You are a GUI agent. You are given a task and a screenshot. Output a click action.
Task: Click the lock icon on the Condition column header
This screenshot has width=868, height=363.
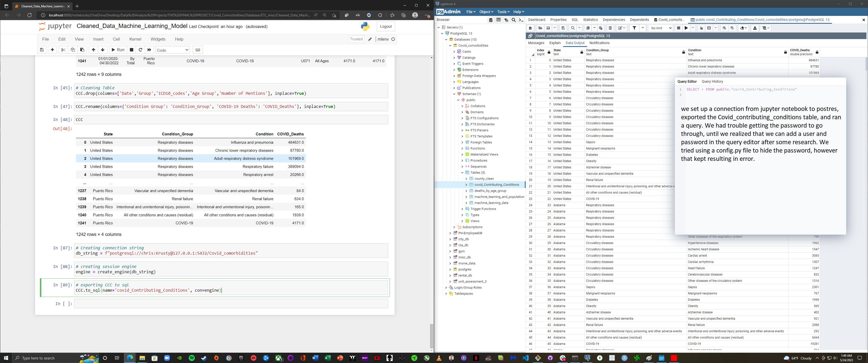coord(785,52)
